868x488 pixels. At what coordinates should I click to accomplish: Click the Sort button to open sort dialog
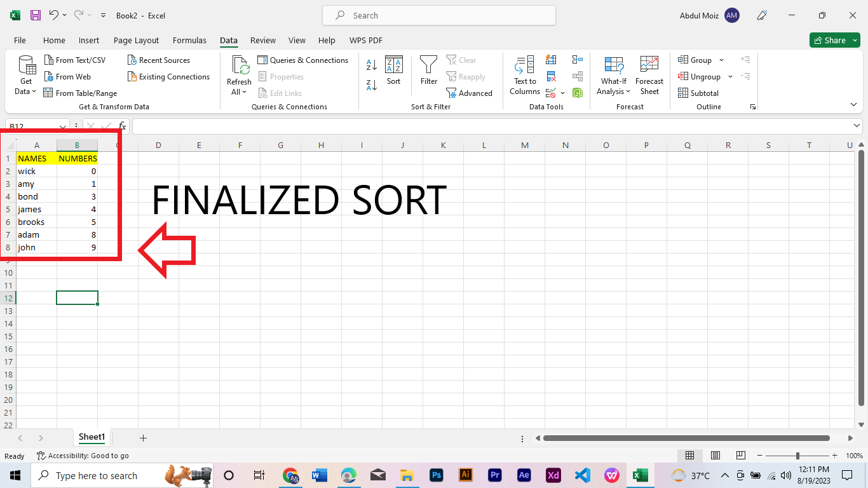tap(394, 72)
